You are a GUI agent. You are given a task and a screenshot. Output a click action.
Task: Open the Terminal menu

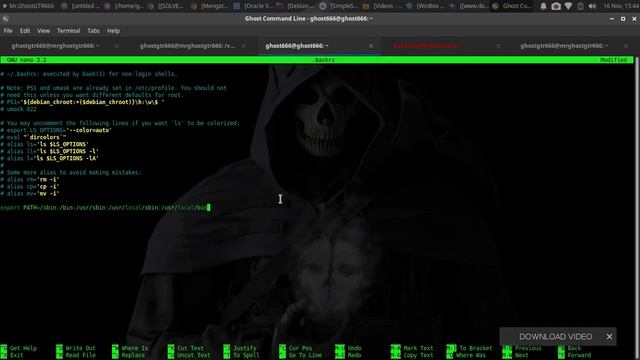(68, 31)
